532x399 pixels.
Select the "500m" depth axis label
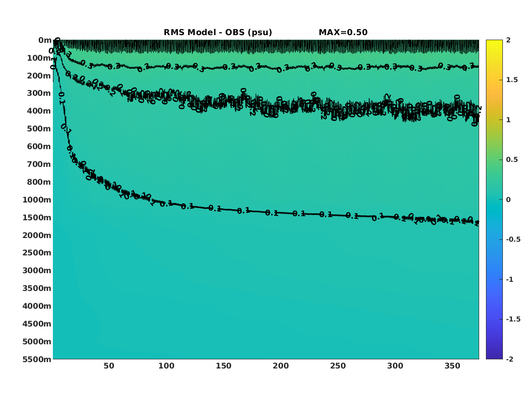[x=39, y=129]
